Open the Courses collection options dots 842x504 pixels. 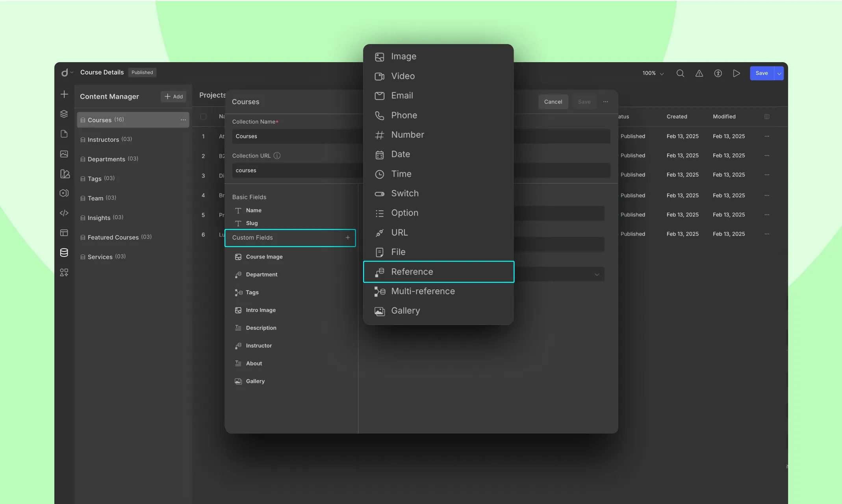[183, 120]
